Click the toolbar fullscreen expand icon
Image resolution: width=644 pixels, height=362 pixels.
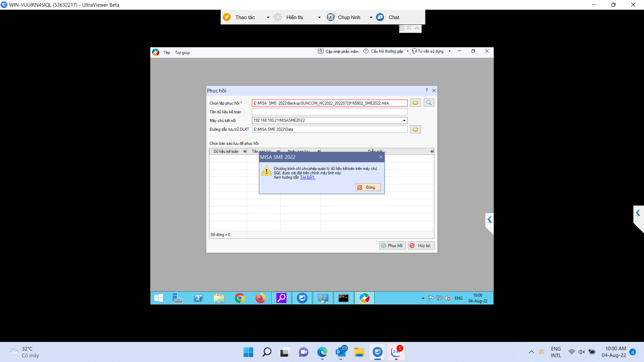coord(409,28)
